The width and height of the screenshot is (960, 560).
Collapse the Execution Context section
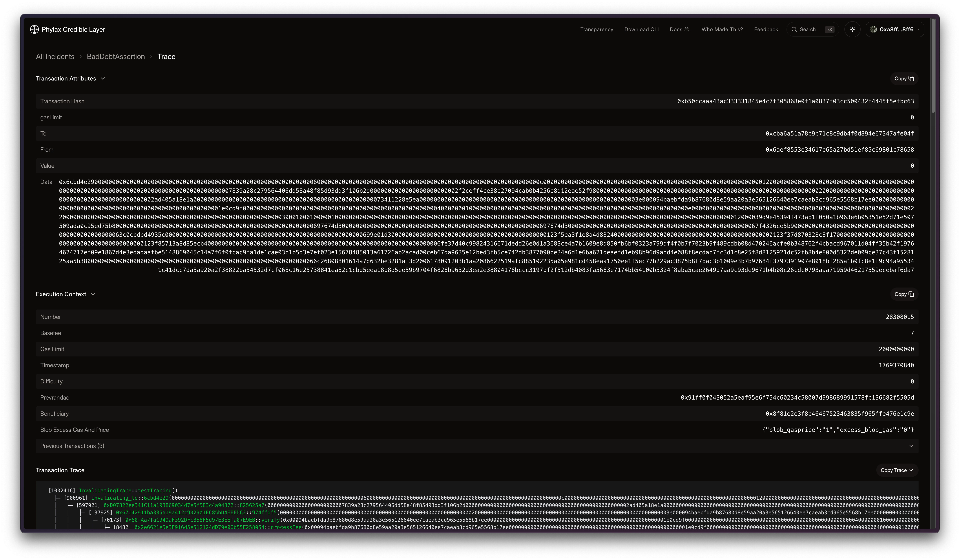coord(93,294)
